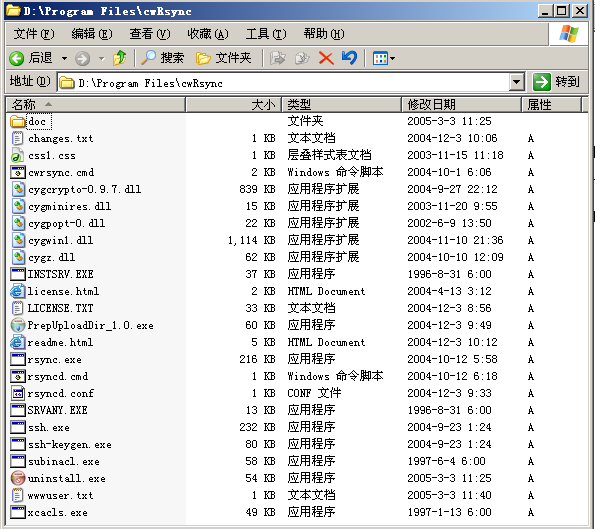
Task: Sort by 修改日期 column header
Action: click(x=461, y=104)
